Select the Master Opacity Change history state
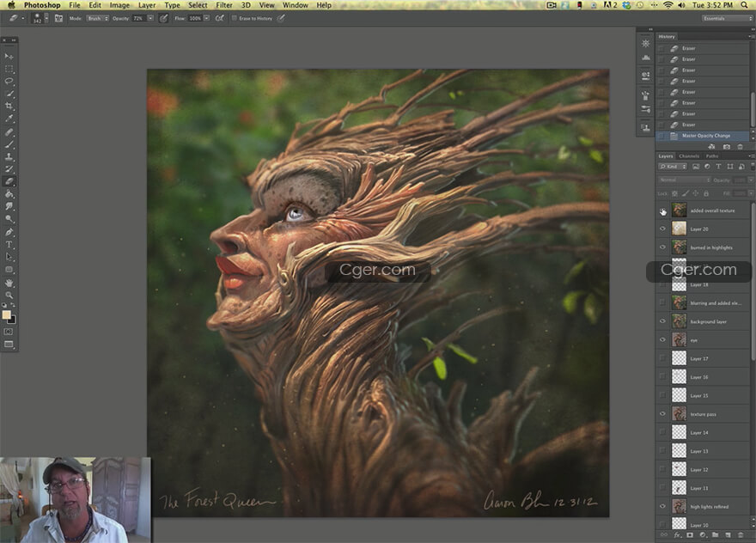This screenshot has width=756, height=543. click(x=703, y=136)
